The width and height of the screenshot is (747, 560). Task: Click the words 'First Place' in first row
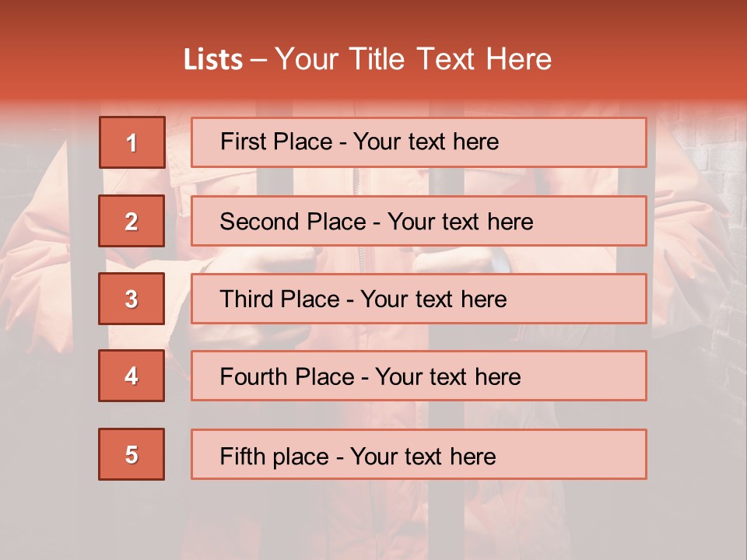[x=276, y=142]
